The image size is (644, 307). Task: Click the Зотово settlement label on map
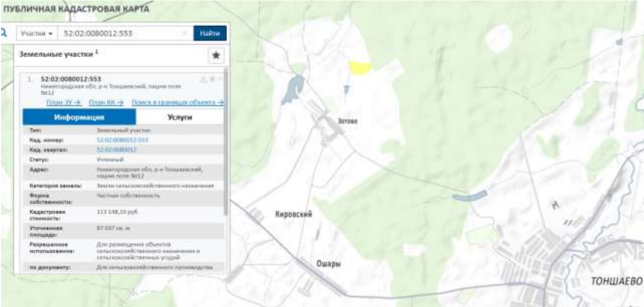click(x=347, y=121)
